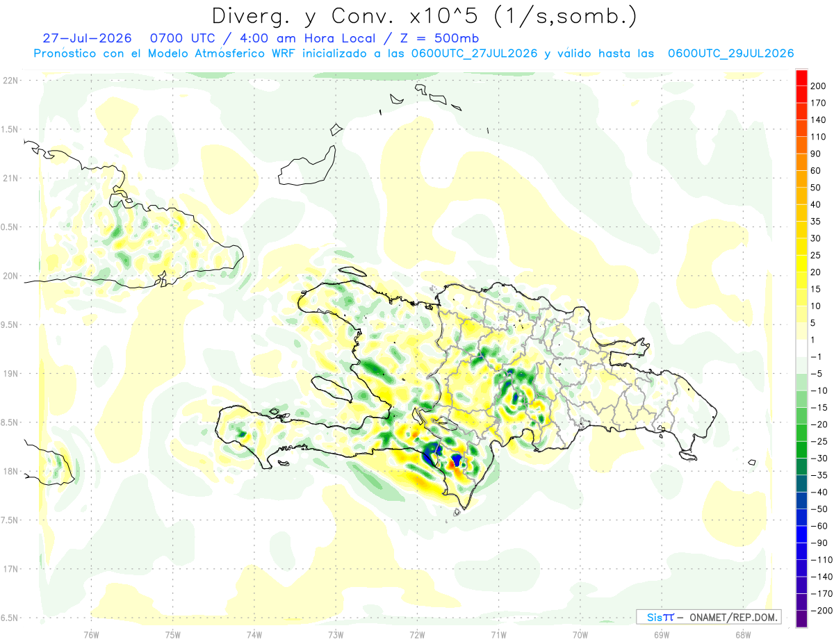
Task: Click the '68W' longitude label
Action: coord(743,634)
